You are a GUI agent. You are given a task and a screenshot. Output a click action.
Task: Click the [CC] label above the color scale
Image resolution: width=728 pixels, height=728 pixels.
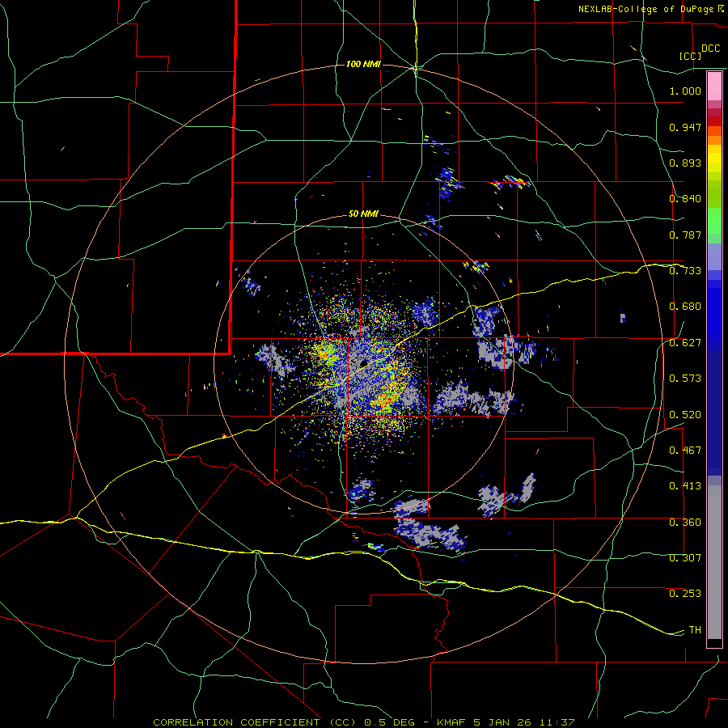point(691,56)
